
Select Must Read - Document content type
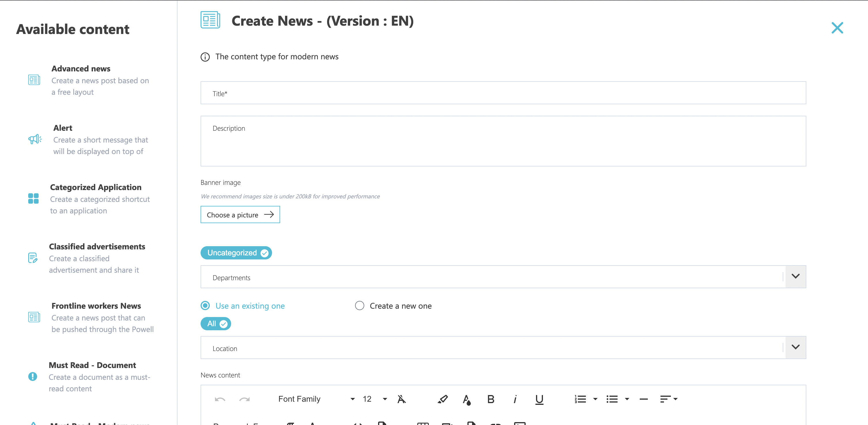tap(91, 377)
